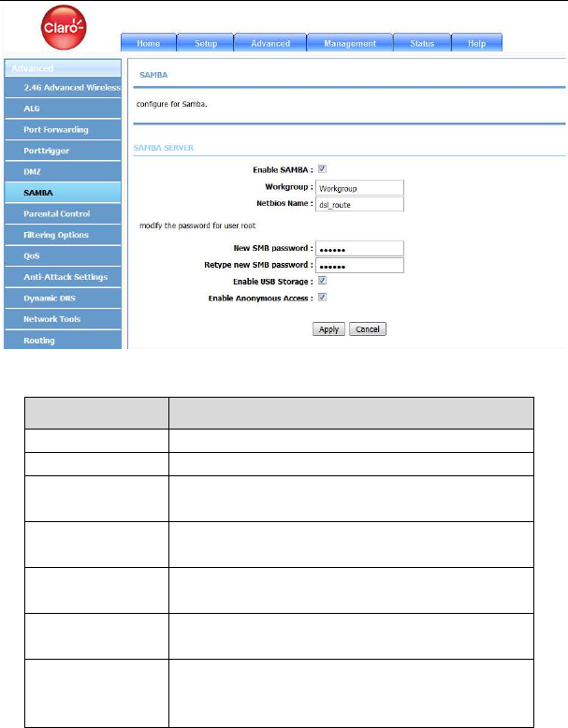Go to Filtering Options
Viewport: 568px width, 728px height.
[x=63, y=235]
